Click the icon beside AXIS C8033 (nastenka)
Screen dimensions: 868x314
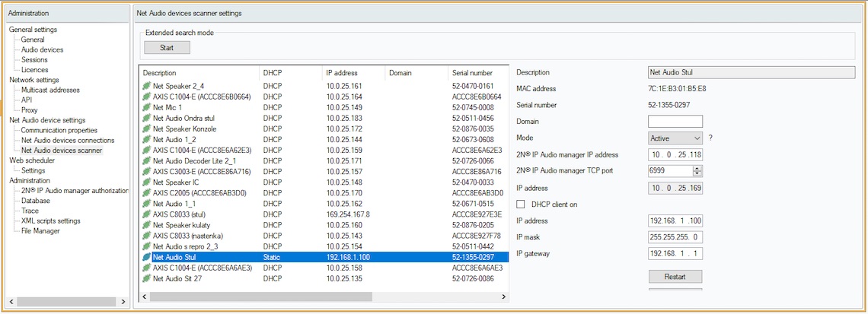click(x=147, y=236)
